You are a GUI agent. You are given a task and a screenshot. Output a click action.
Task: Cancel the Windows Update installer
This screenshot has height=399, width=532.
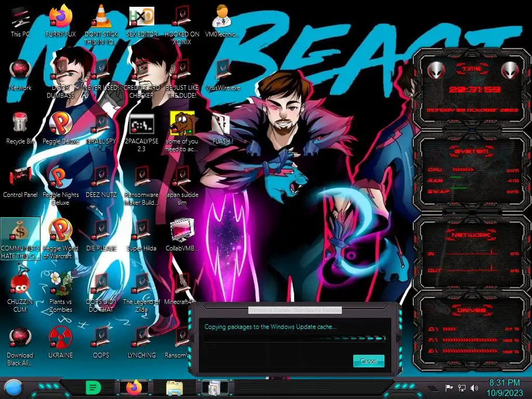pos(368,361)
